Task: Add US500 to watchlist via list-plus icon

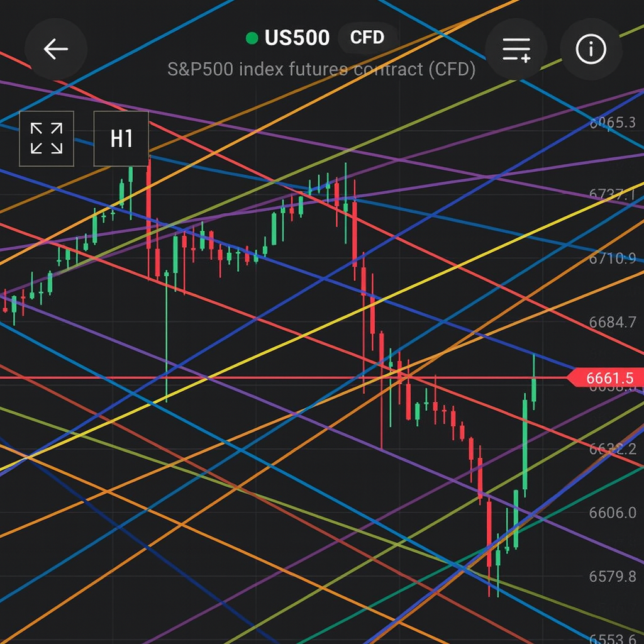Action: (x=516, y=49)
